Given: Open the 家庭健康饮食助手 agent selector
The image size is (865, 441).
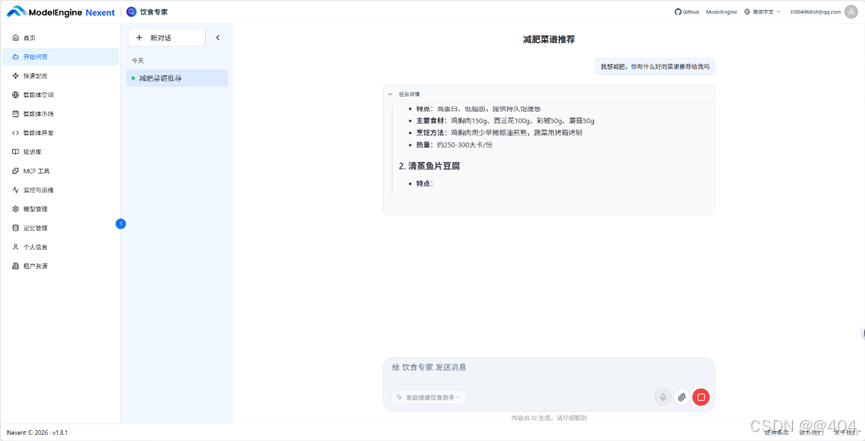Looking at the screenshot, I should pyautogui.click(x=428, y=397).
